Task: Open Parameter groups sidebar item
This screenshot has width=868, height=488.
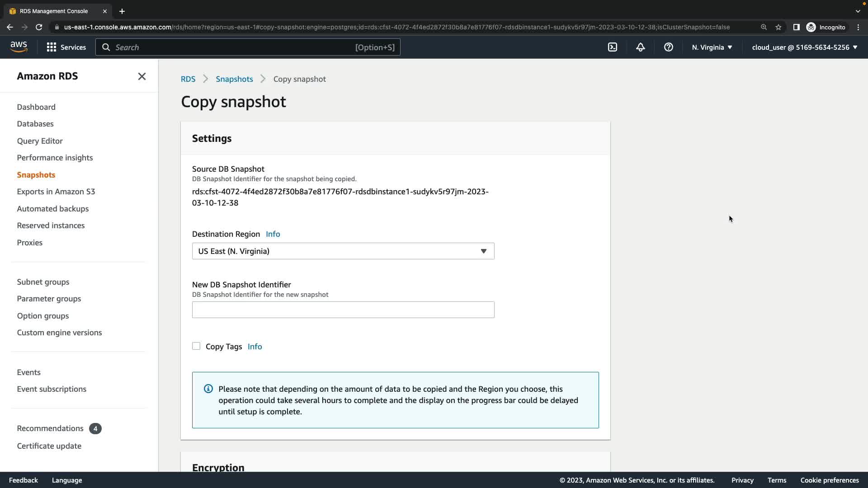Action: click(x=49, y=299)
